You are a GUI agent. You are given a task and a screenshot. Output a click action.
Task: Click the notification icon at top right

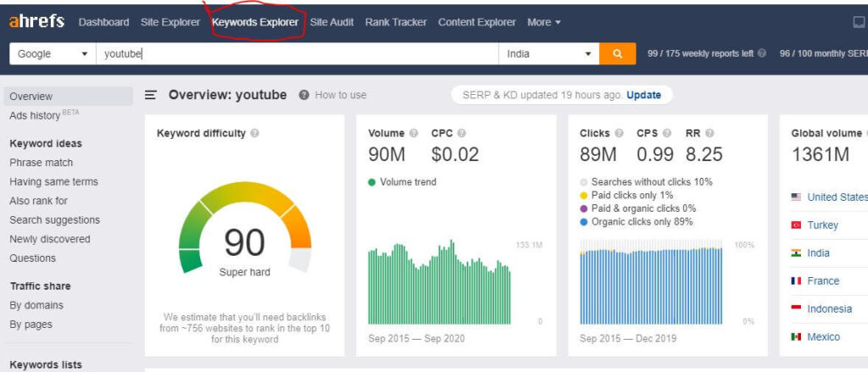click(860, 22)
